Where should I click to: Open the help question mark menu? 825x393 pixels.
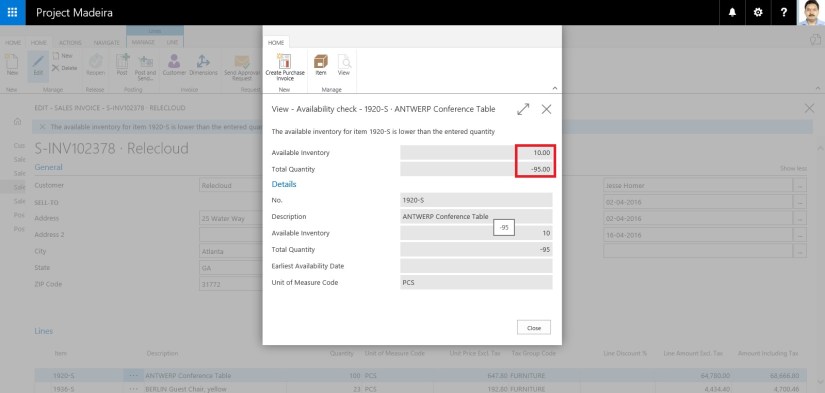click(784, 13)
